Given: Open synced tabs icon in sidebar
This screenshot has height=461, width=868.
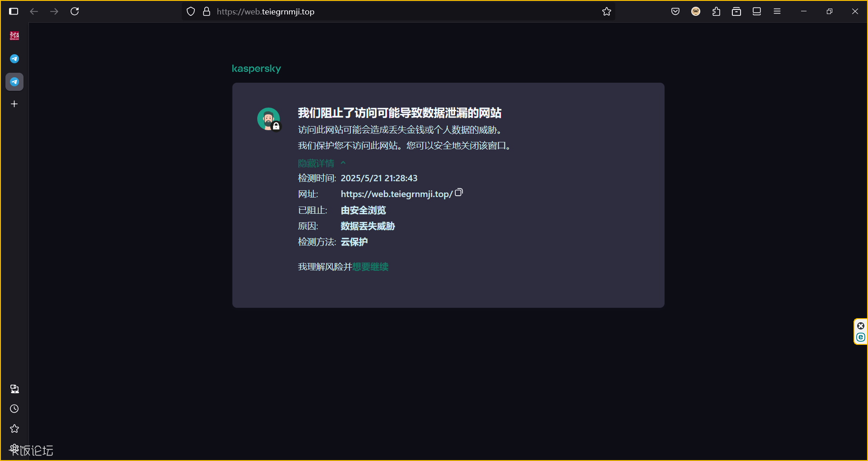Looking at the screenshot, I should 14,389.
